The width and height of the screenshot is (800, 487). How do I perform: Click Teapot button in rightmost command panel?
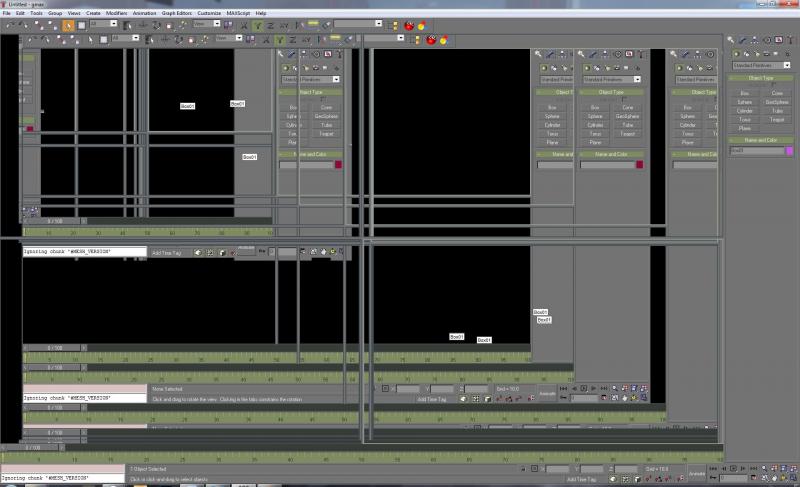click(x=777, y=120)
